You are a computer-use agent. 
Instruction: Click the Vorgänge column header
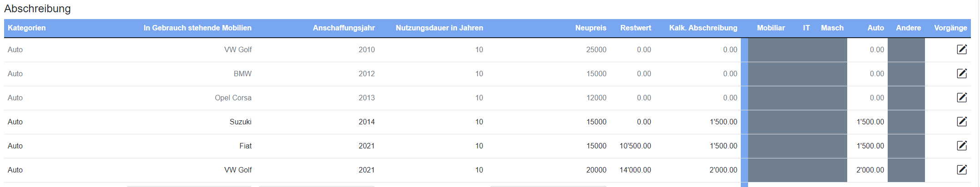[x=950, y=28]
